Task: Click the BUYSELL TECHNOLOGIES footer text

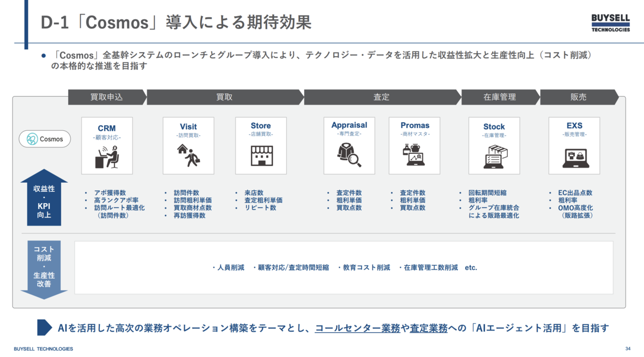Action: click(43, 349)
